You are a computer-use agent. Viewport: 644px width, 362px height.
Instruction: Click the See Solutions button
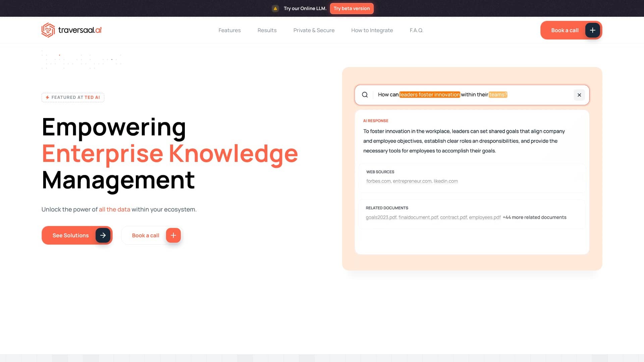click(x=70, y=235)
